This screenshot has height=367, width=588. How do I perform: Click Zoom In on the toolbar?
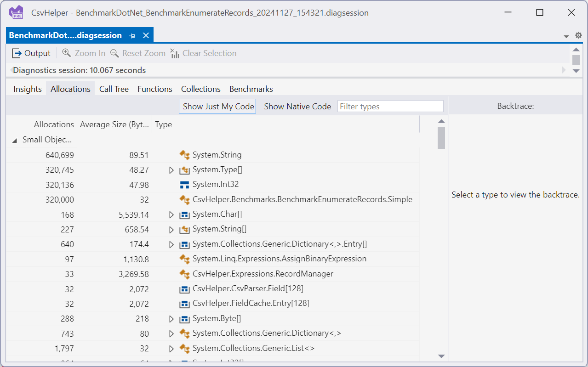(84, 53)
